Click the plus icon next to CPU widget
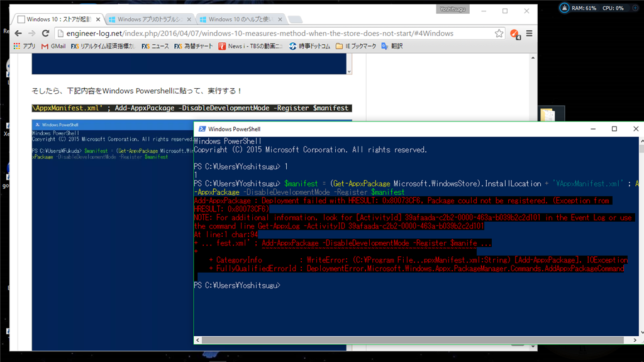Viewport: 644px width, 362px height. coord(635,8)
